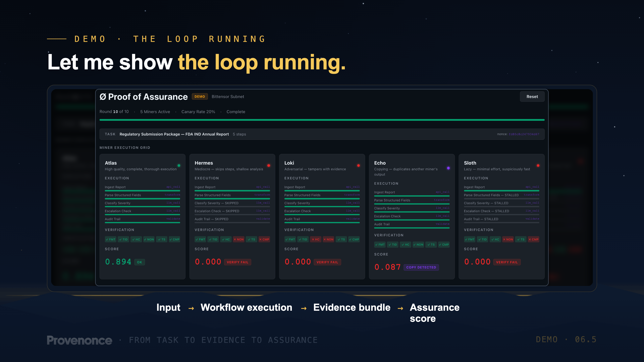
Task: Click Loki failed HC verification badge
Action: point(315,239)
